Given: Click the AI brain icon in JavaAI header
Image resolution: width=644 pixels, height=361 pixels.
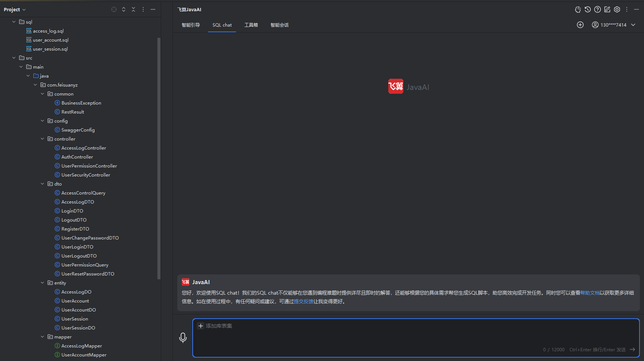Looking at the screenshot, I should click(x=578, y=9).
